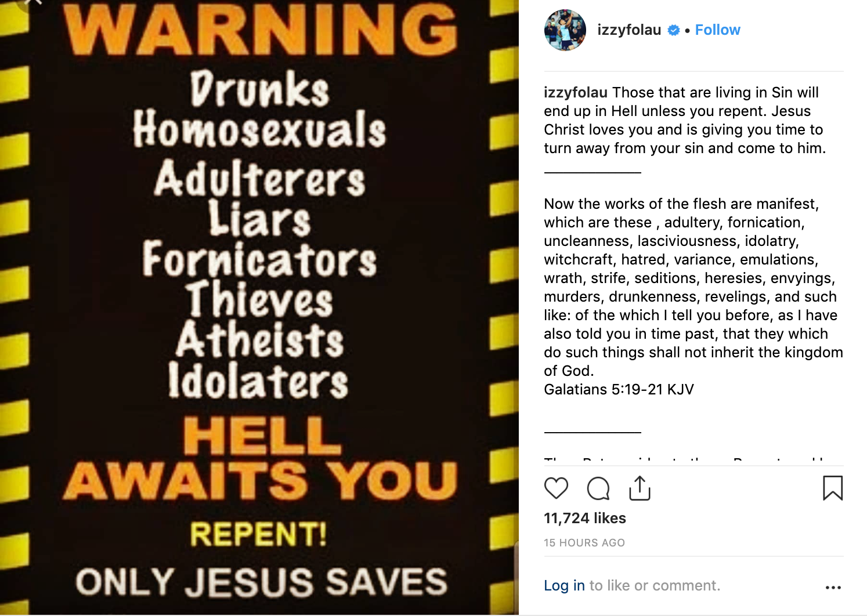Image resolution: width=867 pixels, height=616 pixels.
Task: Click the Log in link
Action: [x=564, y=586]
